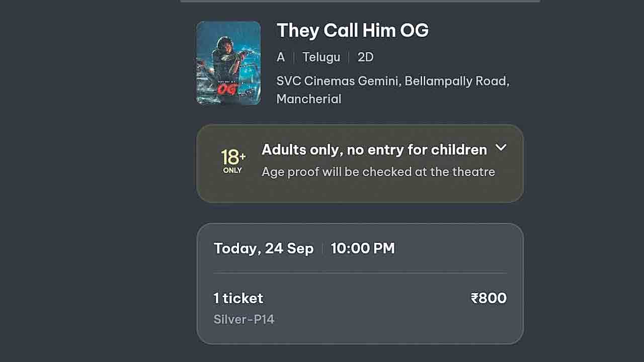
Task: Click the 18+ ONLY badge icon
Action: click(232, 161)
